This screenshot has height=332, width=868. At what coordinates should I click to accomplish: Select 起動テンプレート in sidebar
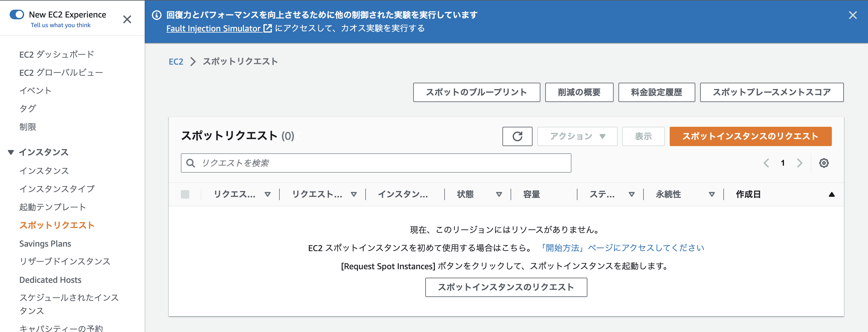click(52, 207)
